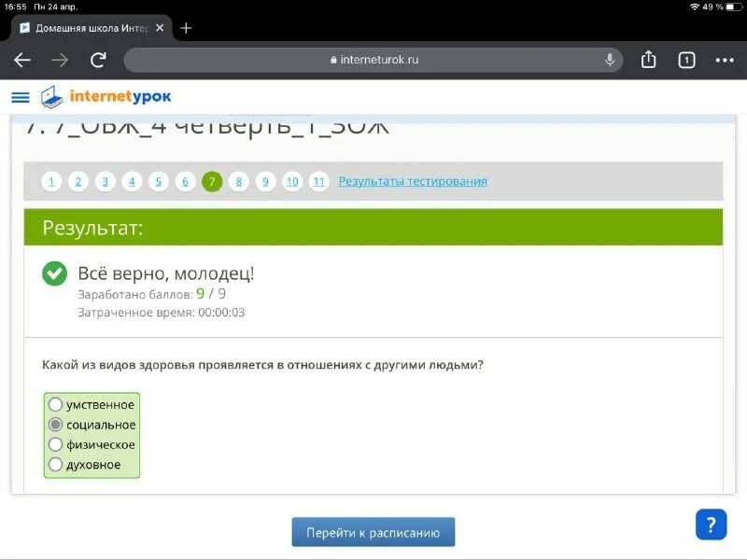The image size is (747, 560).
Task: Open question 1 of the quiz
Action: point(51,181)
